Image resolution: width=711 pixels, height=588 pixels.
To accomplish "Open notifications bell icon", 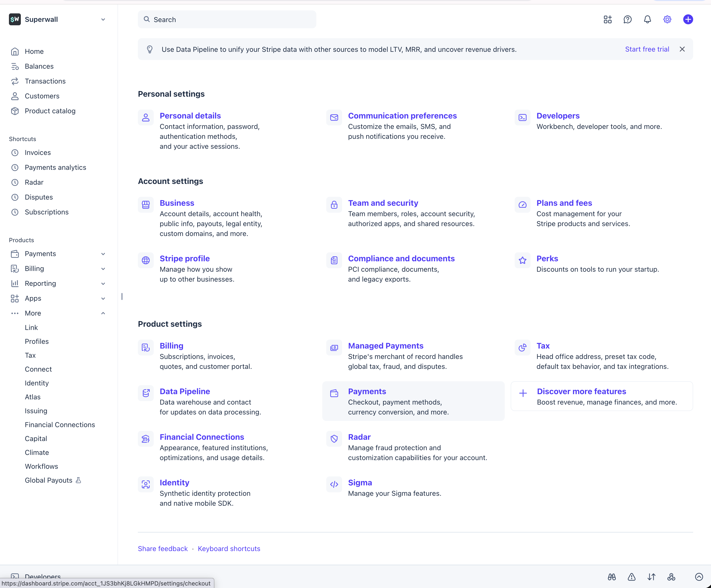I will pos(647,19).
